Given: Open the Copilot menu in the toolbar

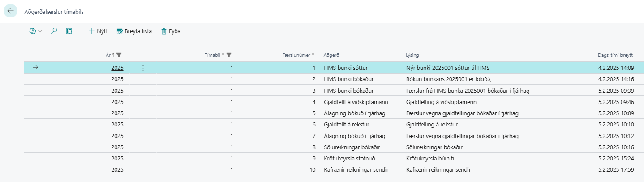Looking at the screenshot, I should click(x=36, y=31).
